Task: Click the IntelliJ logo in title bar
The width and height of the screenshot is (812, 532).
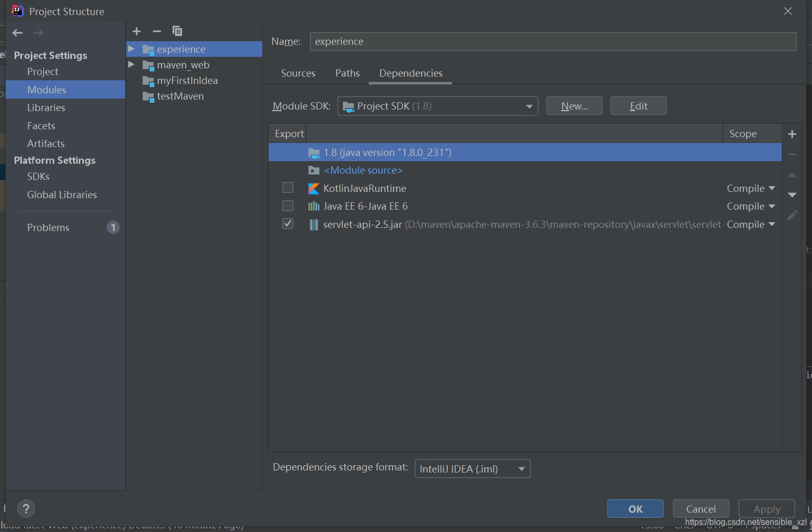Action: coord(17,11)
